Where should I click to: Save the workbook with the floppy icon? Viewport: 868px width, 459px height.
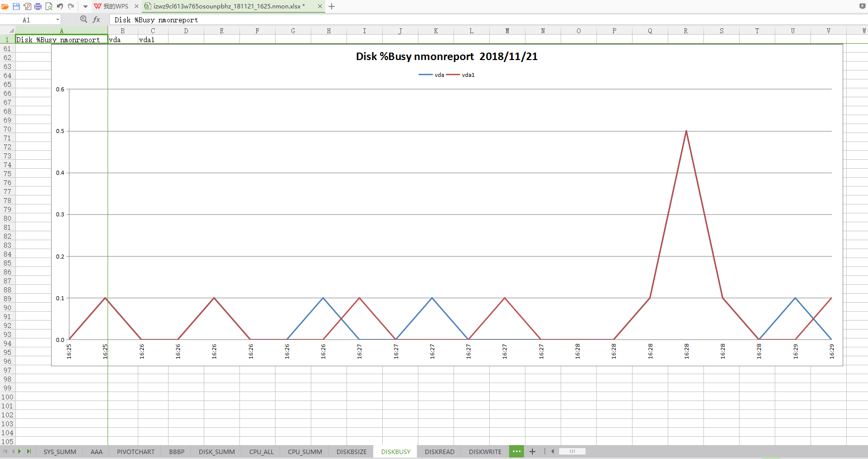tap(16, 6)
